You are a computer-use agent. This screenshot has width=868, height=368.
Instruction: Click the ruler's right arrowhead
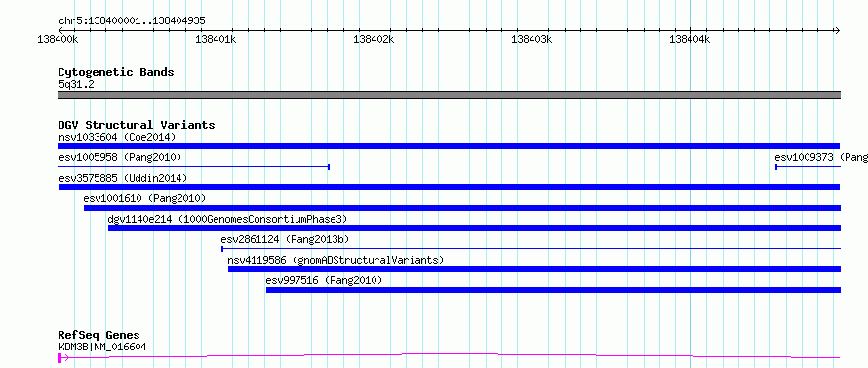(x=837, y=30)
